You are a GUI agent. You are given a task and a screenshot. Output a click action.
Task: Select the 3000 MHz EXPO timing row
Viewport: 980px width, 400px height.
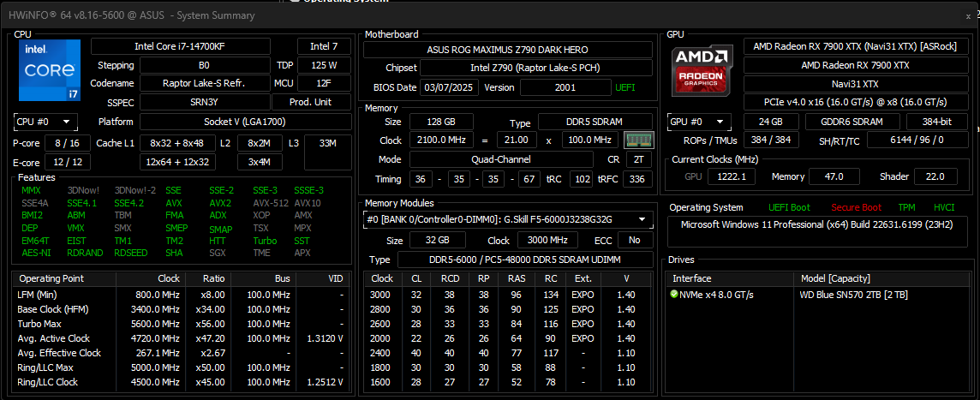(506, 294)
